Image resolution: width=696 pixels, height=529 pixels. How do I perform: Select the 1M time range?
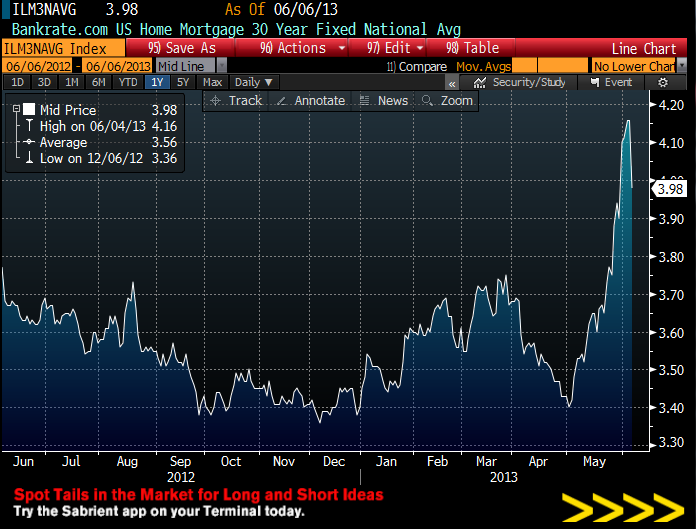coord(71,83)
